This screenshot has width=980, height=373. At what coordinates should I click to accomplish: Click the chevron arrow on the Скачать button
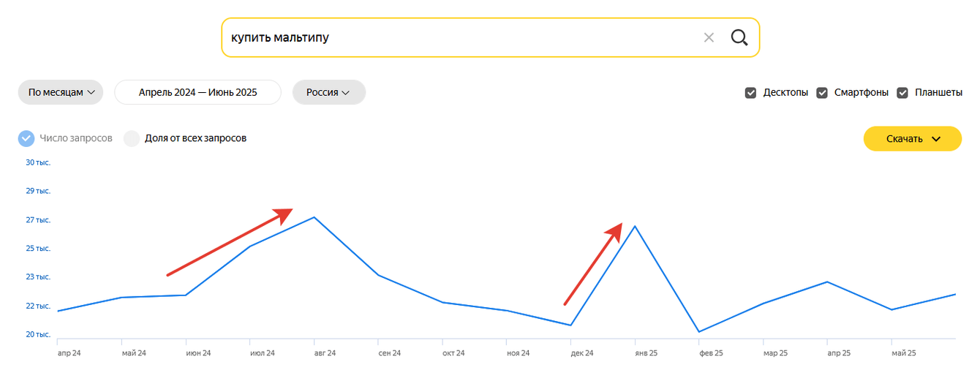(936, 139)
